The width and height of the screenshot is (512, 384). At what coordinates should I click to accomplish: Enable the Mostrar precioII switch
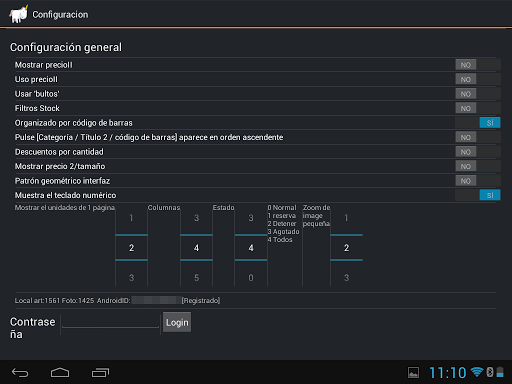(x=478, y=65)
